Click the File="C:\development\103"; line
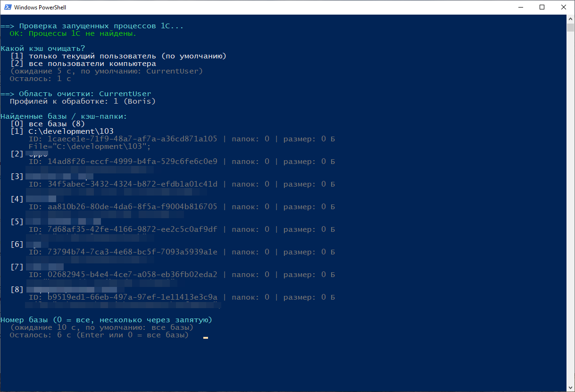Image resolution: width=575 pixels, height=392 pixels. [90, 147]
